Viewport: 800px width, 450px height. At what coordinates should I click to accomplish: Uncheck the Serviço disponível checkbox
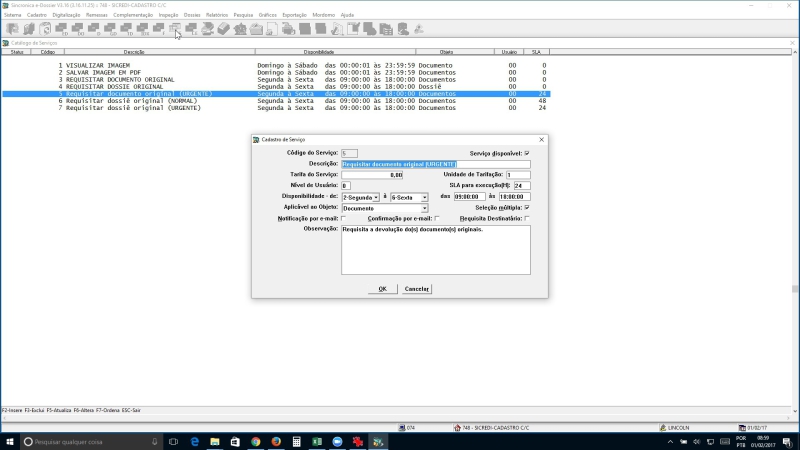coord(527,153)
